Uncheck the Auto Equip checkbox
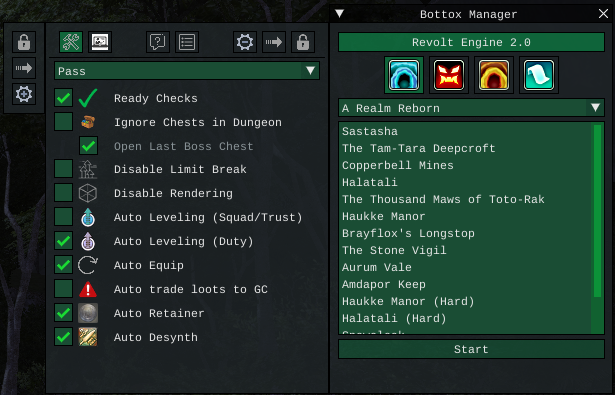The height and width of the screenshot is (395, 615). click(x=64, y=265)
